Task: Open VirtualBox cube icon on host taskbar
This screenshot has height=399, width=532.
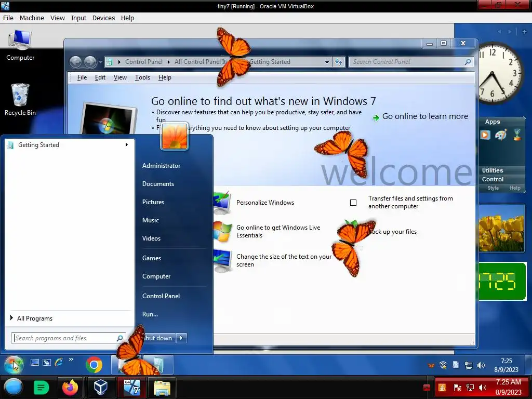Action: pos(100,387)
